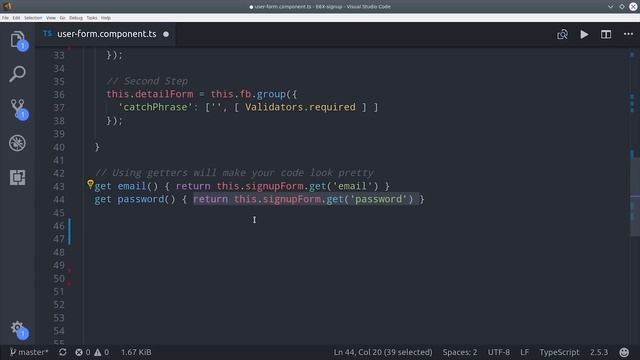This screenshot has height=360, width=640.
Task: Open the Explorer view in activity bar
Action: pos(17,40)
